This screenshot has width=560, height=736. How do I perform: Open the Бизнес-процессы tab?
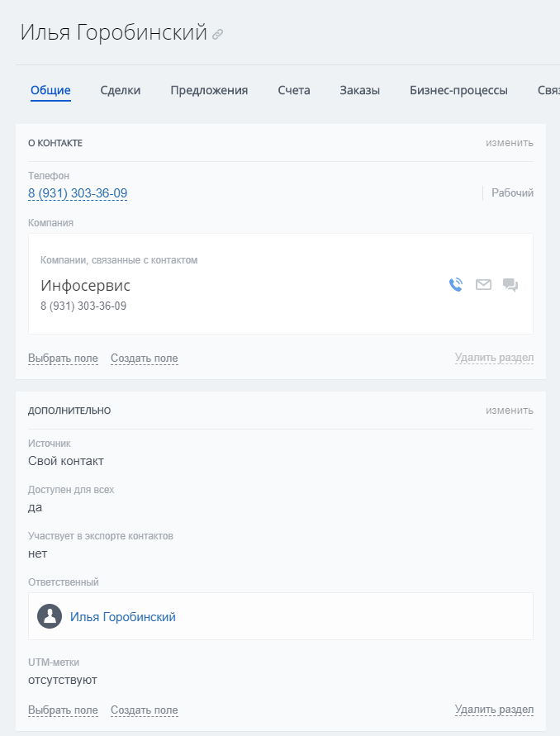(x=458, y=91)
